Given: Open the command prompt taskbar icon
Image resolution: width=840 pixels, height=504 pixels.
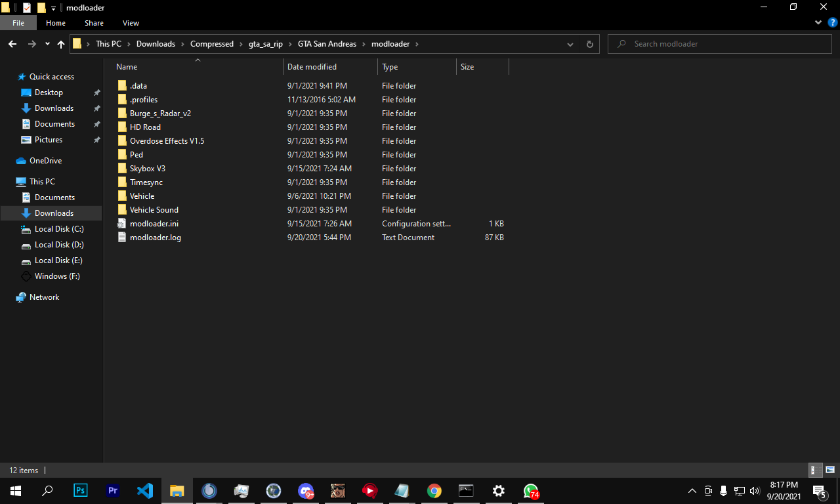Looking at the screenshot, I should pos(466,490).
